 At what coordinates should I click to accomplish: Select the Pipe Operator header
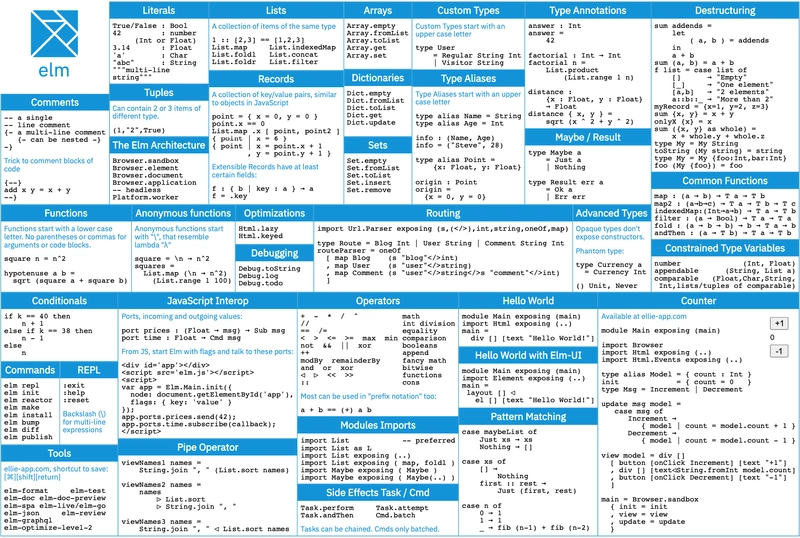(x=208, y=447)
